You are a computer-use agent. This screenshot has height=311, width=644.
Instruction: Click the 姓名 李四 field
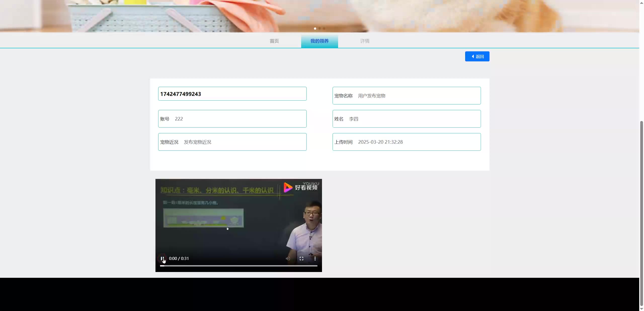click(x=407, y=119)
